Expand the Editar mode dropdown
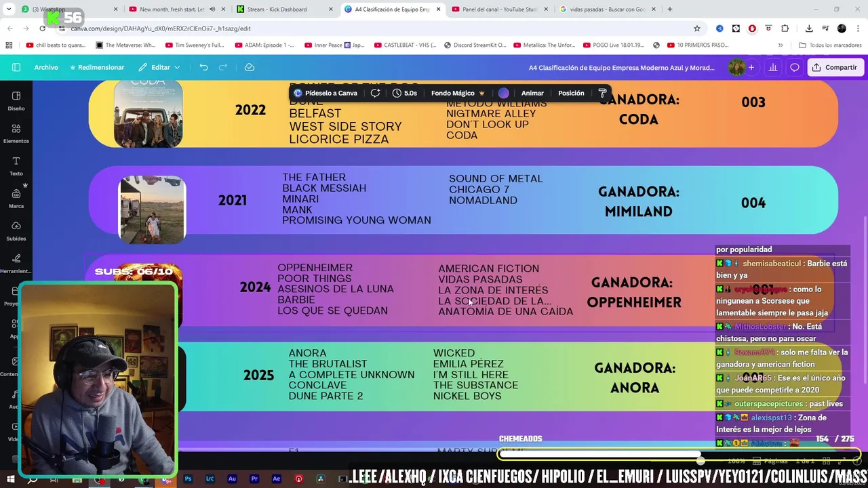The width and height of the screenshot is (868, 488). [x=159, y=67]
